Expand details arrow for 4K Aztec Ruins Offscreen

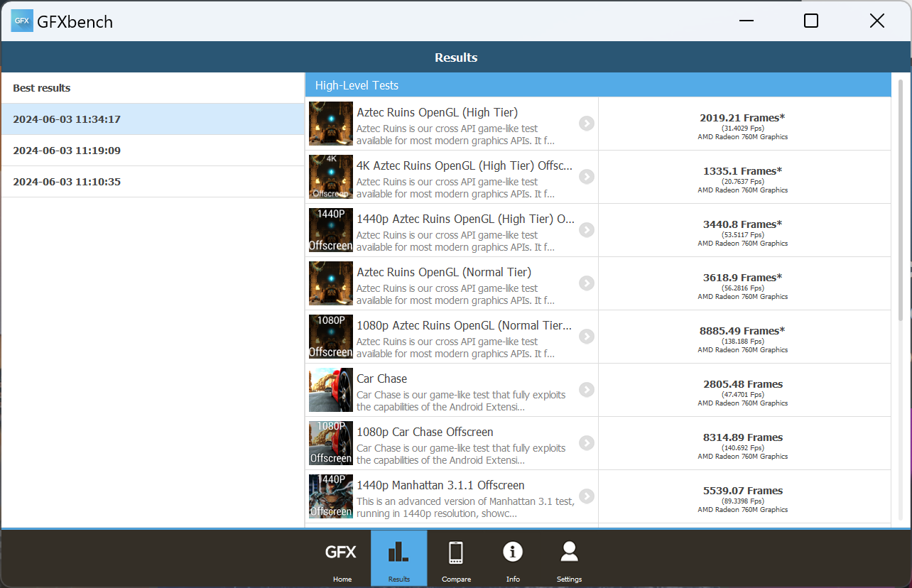point(586,177)
